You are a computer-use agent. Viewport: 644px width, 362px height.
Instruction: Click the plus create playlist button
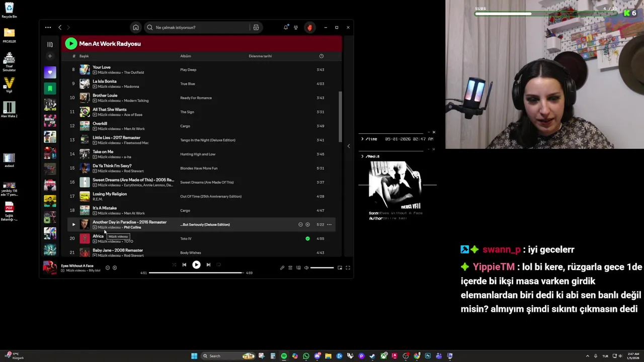(50, 56)
